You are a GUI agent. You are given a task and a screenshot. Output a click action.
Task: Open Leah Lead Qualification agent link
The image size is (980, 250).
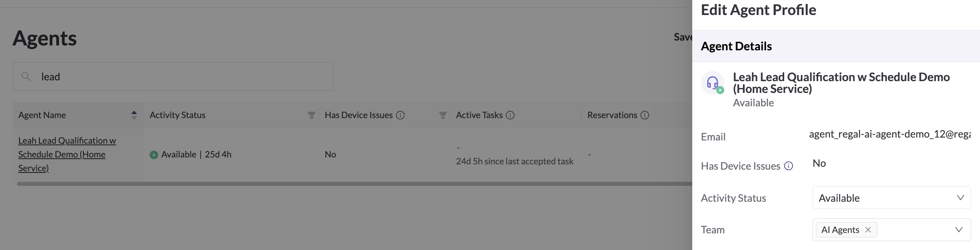[67, 154]
